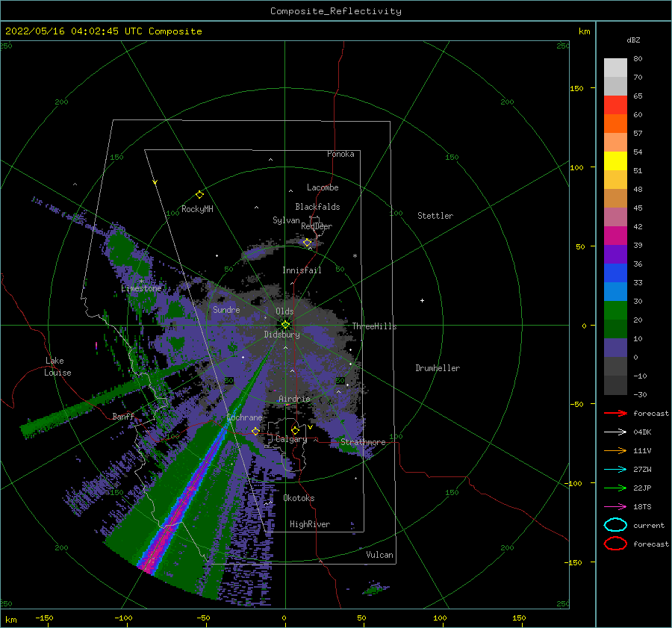Click the red 'forecast' ellipse legend icon
The image size is (672, 628).
pos(615,544)
